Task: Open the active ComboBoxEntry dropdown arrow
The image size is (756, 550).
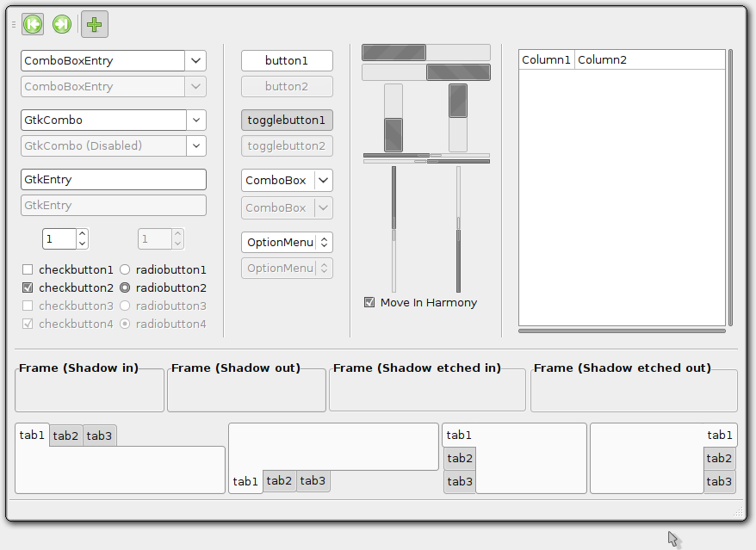Action: coord(195,61)
